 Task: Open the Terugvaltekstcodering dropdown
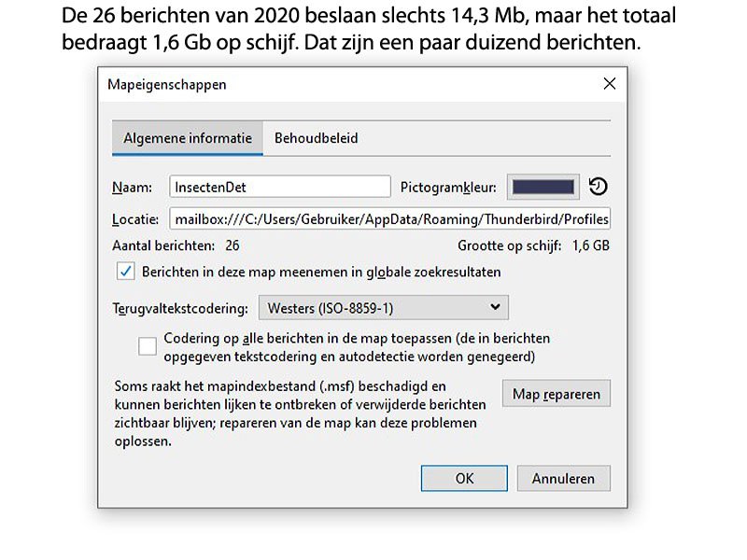[383, 307]
